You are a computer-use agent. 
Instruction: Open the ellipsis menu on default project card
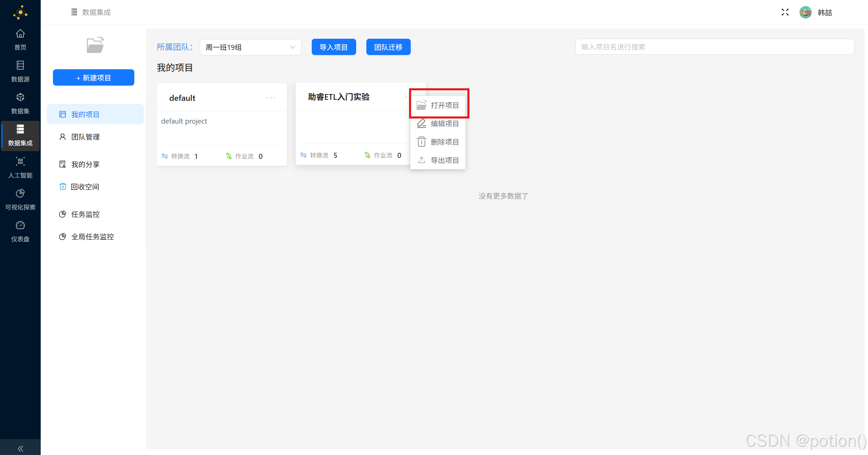(x=270, y=98)
